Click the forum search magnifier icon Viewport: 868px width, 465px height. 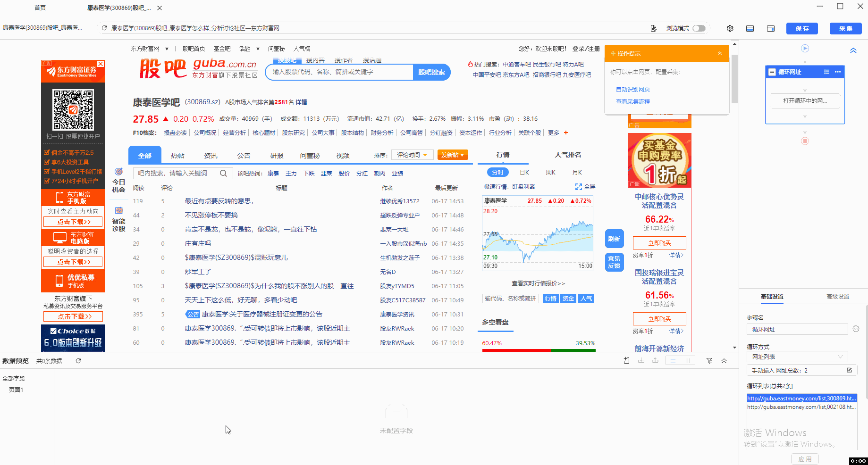coord(223,173)
